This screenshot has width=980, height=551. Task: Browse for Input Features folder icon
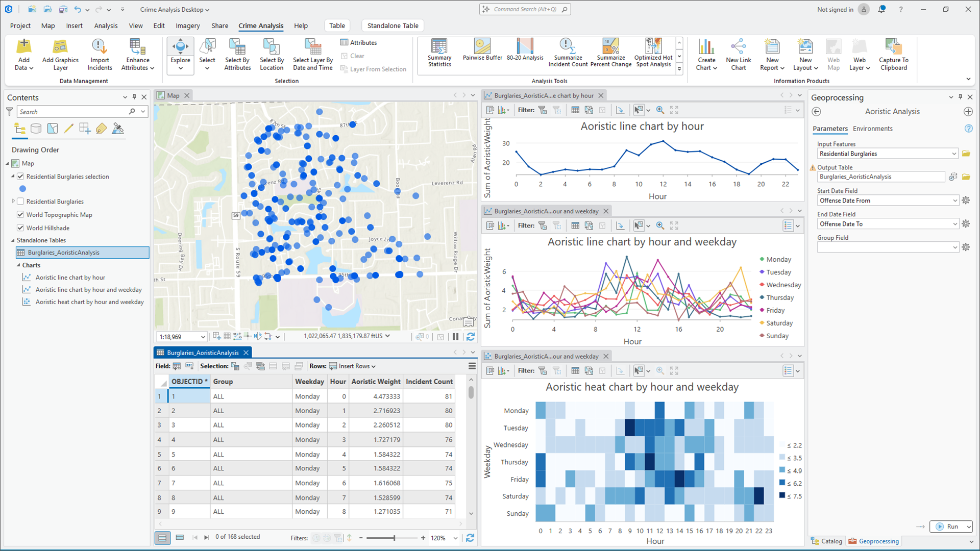click(x=966, y=154)
